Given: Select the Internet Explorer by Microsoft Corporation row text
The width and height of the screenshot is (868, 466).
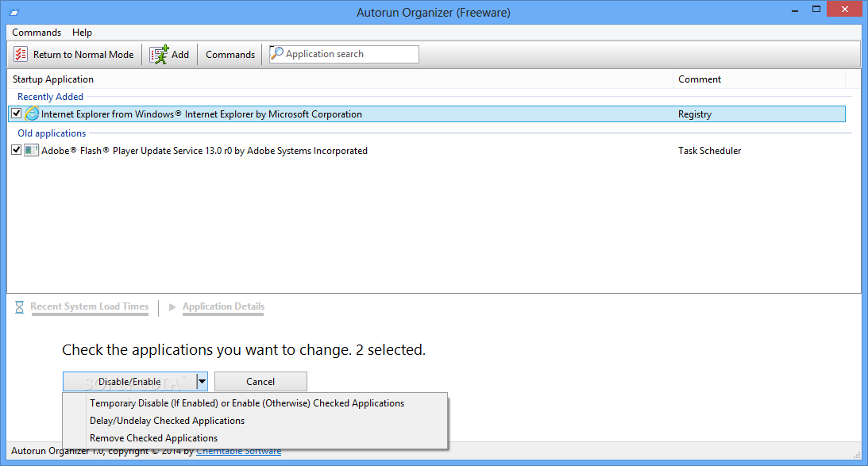Looking at the screenshot, I should tap(202, 114).
